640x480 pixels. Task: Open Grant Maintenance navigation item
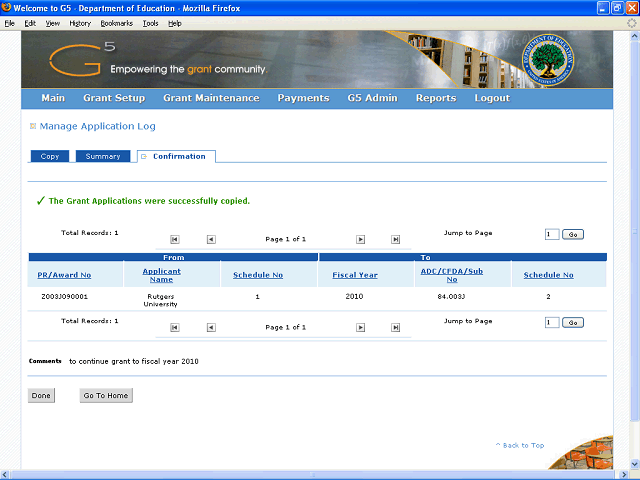click(x=211, y=98)
